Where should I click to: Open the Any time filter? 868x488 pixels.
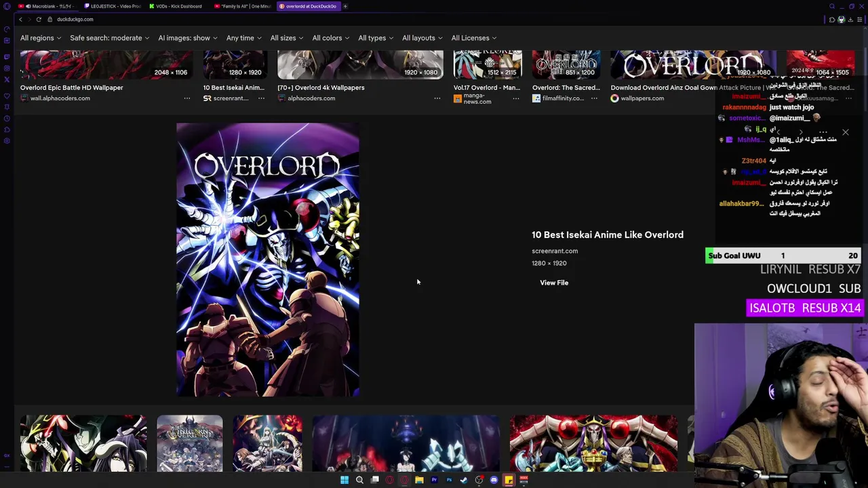244,38
